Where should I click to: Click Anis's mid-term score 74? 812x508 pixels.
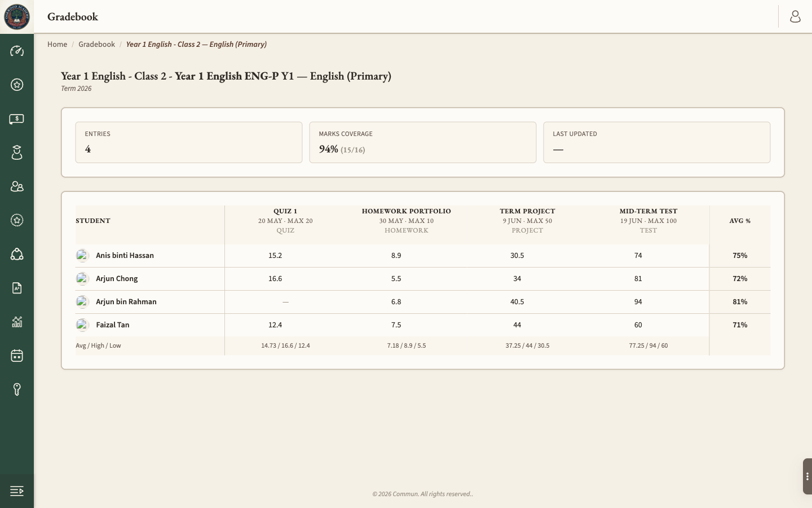pyautogui.click(x=638, y=255)
